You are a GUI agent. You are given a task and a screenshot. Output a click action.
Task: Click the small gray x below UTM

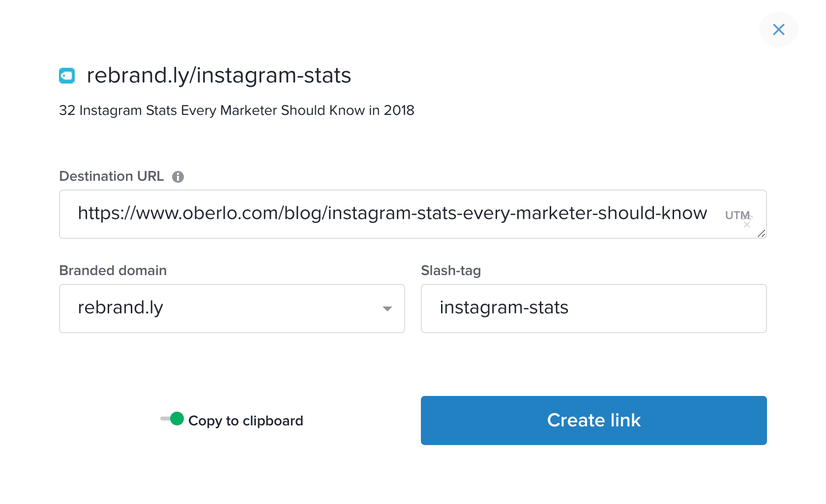pos(747,225)
